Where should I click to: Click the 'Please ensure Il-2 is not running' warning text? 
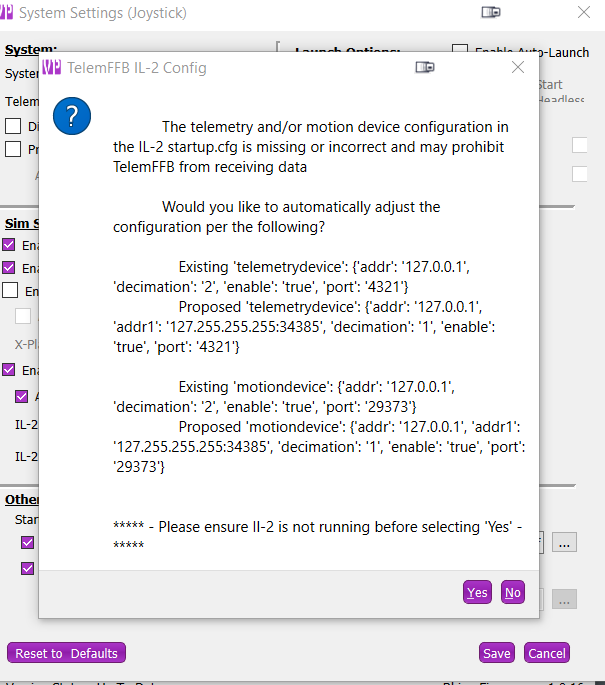(318, 535)
